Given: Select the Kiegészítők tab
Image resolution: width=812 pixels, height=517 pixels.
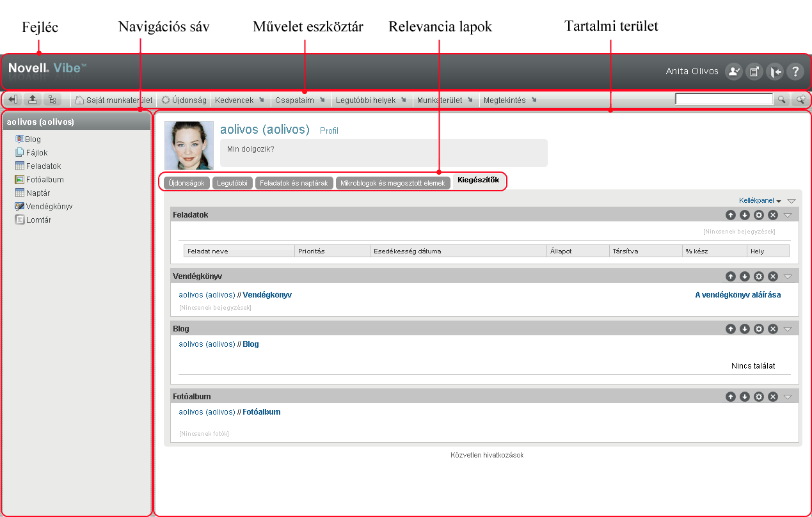Looking at the screenshot, I should point(479,180).
